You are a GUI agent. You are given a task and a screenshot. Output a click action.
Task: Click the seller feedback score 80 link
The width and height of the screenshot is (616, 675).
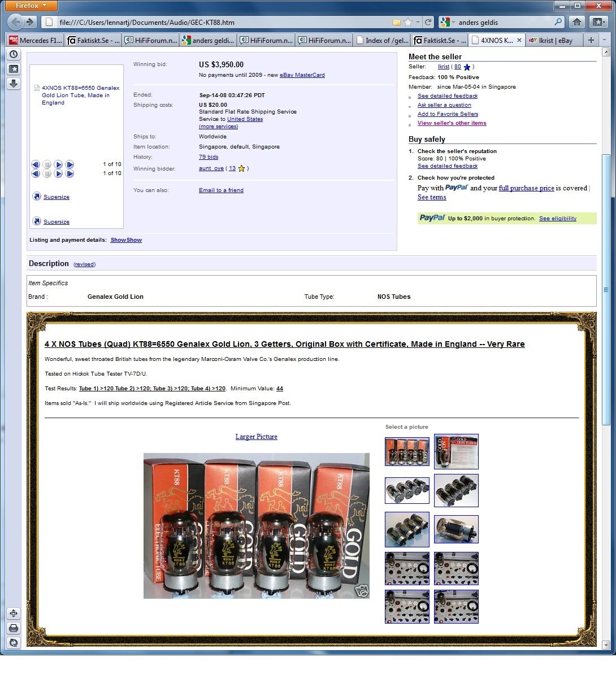(x=457, y=66)
